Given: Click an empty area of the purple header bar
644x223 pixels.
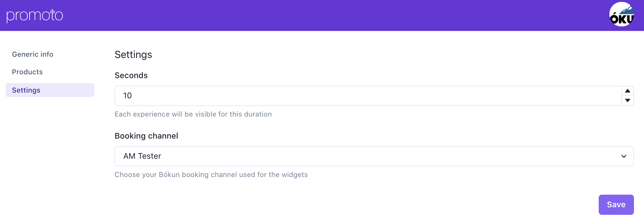Looking at the screenshot, I should (314, 15).
